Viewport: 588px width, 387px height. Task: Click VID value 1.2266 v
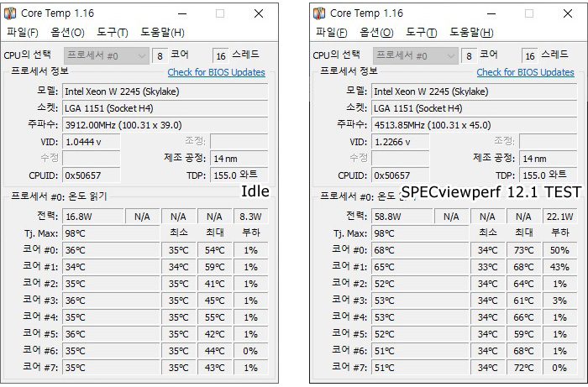(400, 142)
